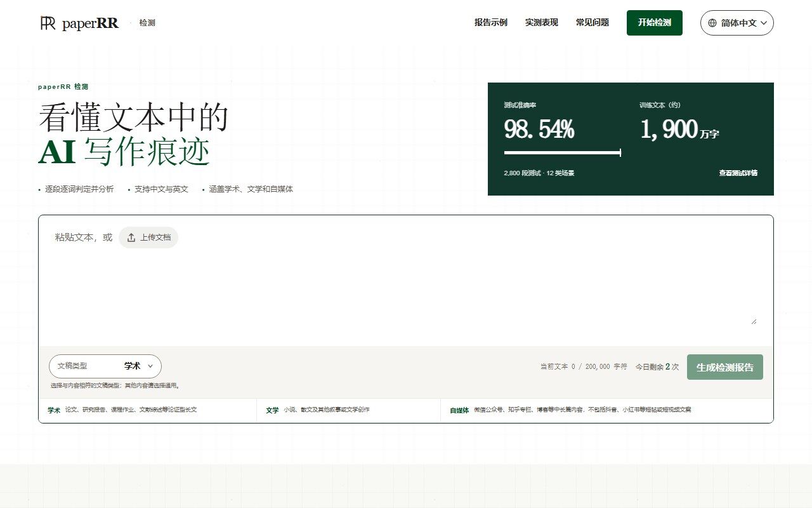812x508 pixels.
Task: Click the 开始检测 button
Action: [654, 23]
